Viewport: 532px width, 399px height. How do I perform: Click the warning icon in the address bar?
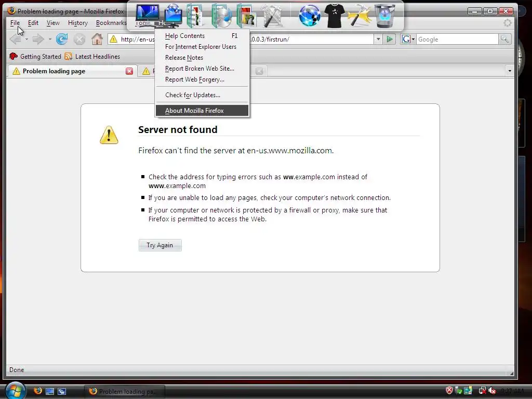tap(114, 39)
